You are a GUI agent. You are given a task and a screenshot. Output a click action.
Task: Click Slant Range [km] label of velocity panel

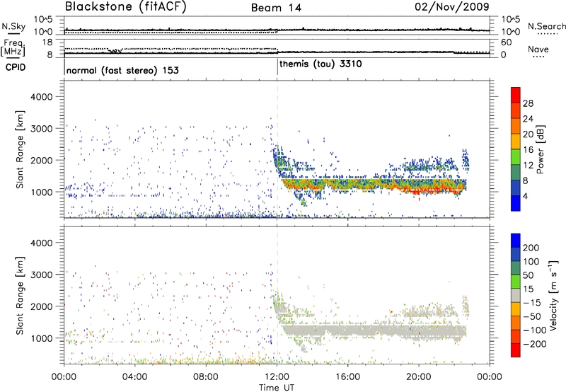click(21, 296)
